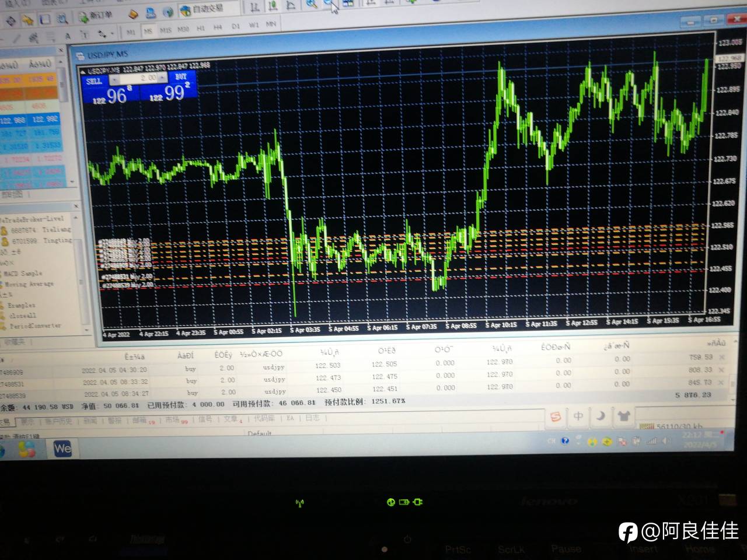Click SELL in one-click trading panel
Viewport: 747px width, 560px height.
(x=95, y=82)
